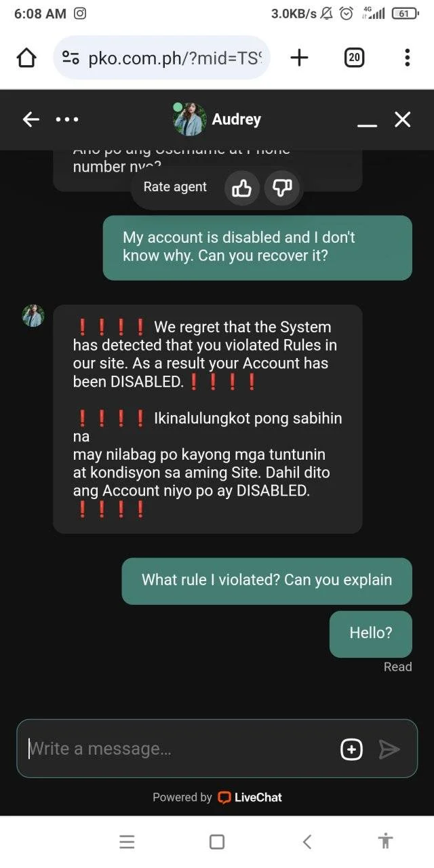Tap the thumbs up rate agent icon
The image size is (434, 868).
coord(241,188)
